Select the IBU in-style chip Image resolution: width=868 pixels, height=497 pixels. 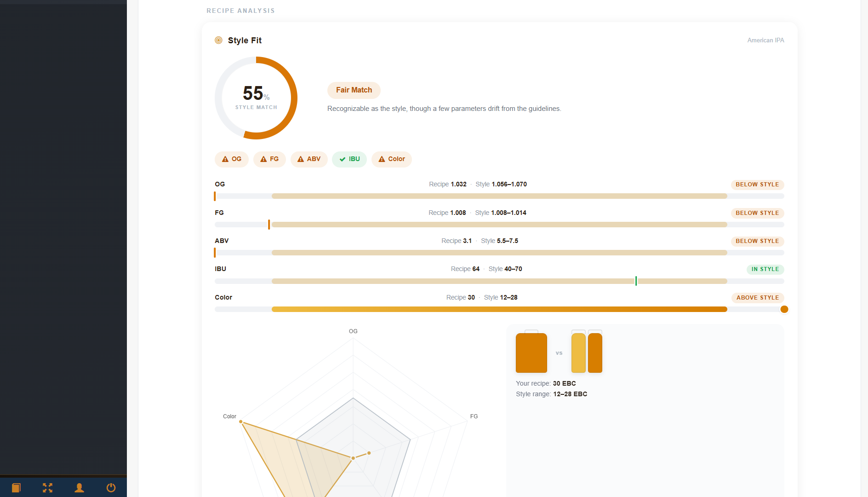(x=349, y=159)
